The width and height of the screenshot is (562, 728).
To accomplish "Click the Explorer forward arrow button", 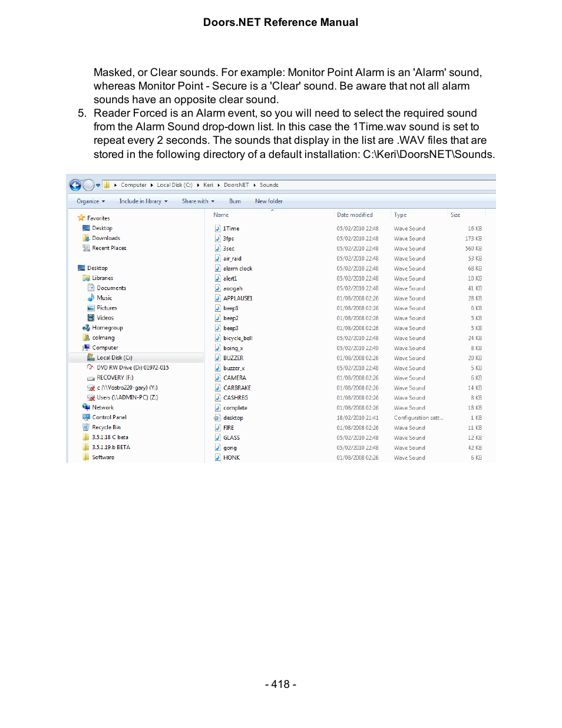I will (88, 185).
